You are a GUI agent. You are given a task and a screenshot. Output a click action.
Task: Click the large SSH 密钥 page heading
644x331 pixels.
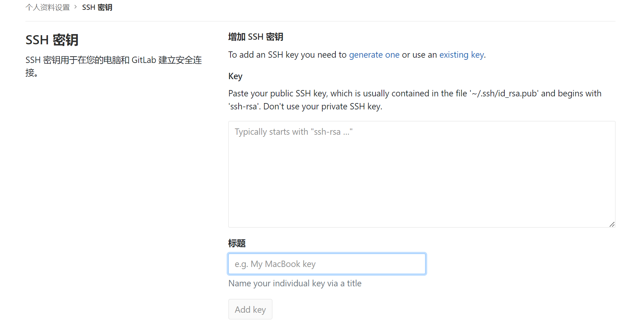[x=52, y=40]
